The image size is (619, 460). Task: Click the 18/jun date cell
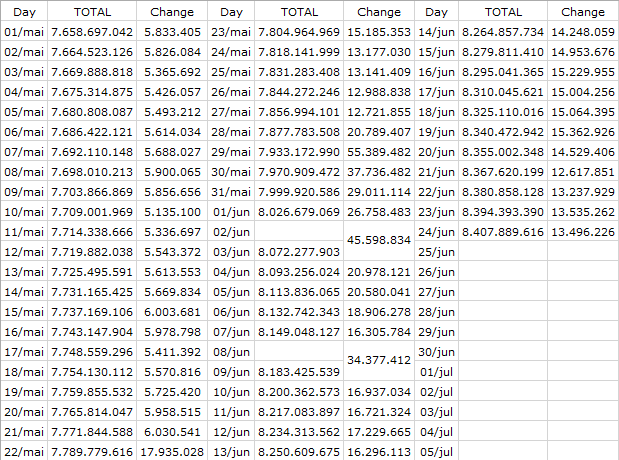tap(436, 112)
